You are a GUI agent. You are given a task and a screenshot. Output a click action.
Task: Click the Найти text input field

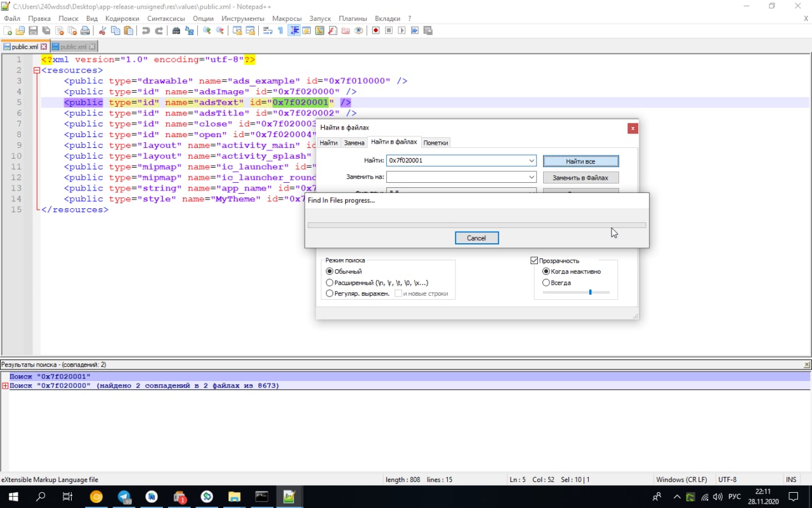tap(457, 161)
